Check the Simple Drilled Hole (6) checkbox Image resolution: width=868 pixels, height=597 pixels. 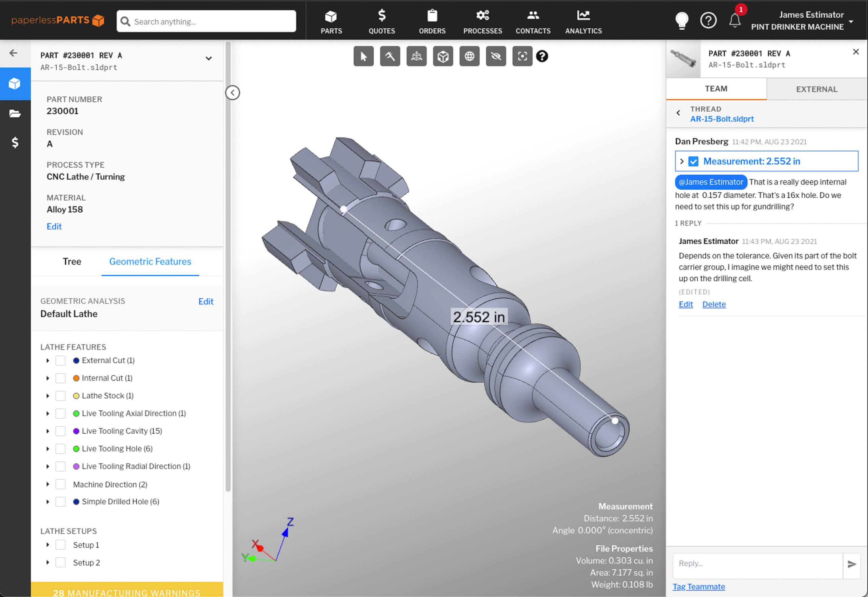pos(60,502)
